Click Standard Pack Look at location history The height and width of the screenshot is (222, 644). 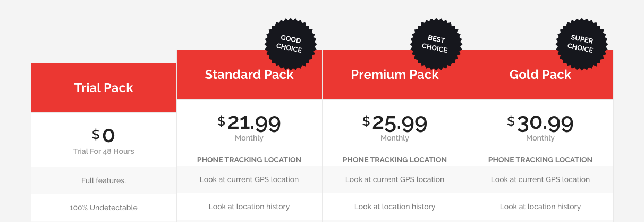click(x=249, y=207)
